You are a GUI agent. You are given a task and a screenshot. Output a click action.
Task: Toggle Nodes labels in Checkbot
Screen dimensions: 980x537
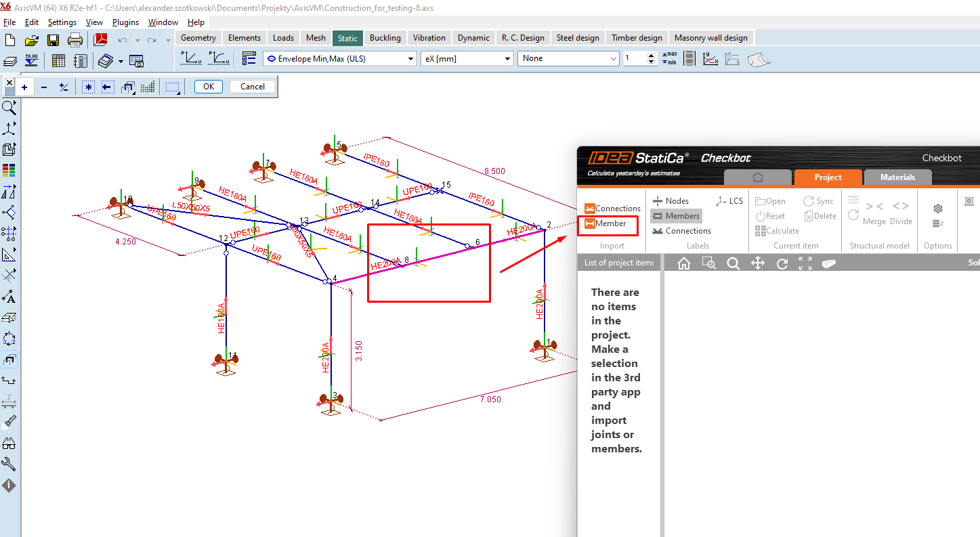672,200
